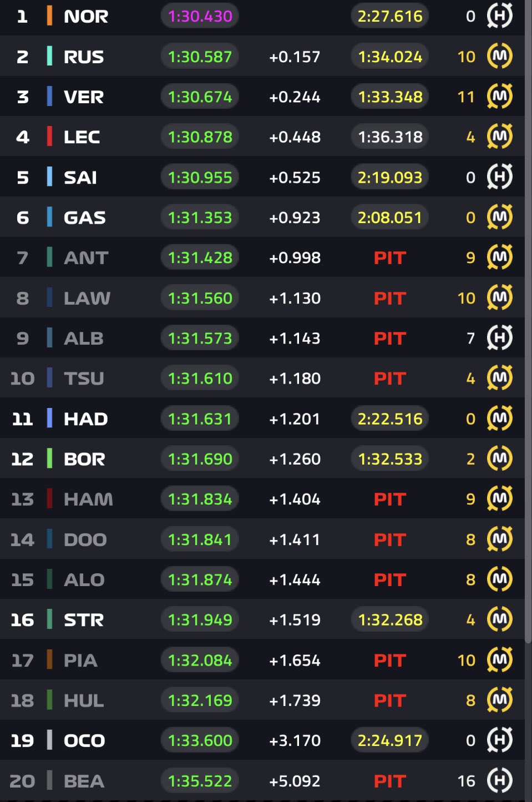Click the PIT status for ANT
The image size is (532, 802).
point(390,258)
